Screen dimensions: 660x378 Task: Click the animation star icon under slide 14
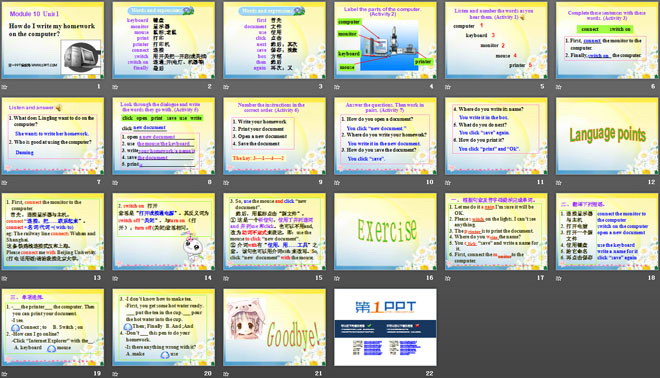pyautogui.click(x=115, y=278)
